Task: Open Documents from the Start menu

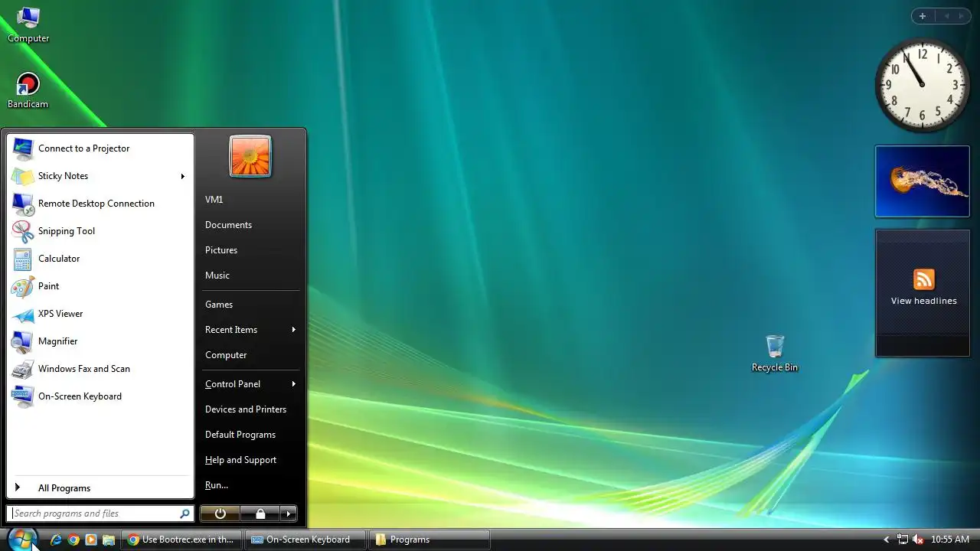Action: point(250,225)
